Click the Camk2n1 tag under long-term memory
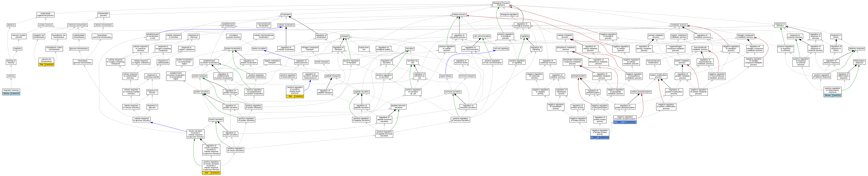The height and width of the screenshot is (176, 868). pos(15,94)
